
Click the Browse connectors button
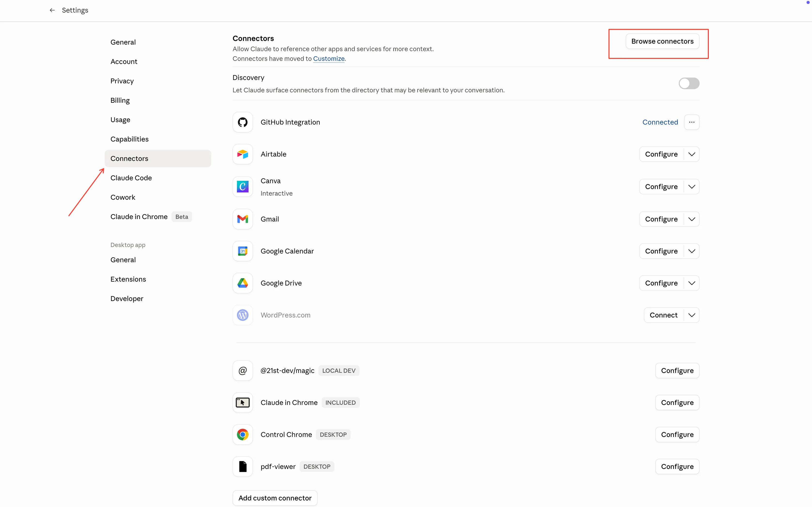662,41
